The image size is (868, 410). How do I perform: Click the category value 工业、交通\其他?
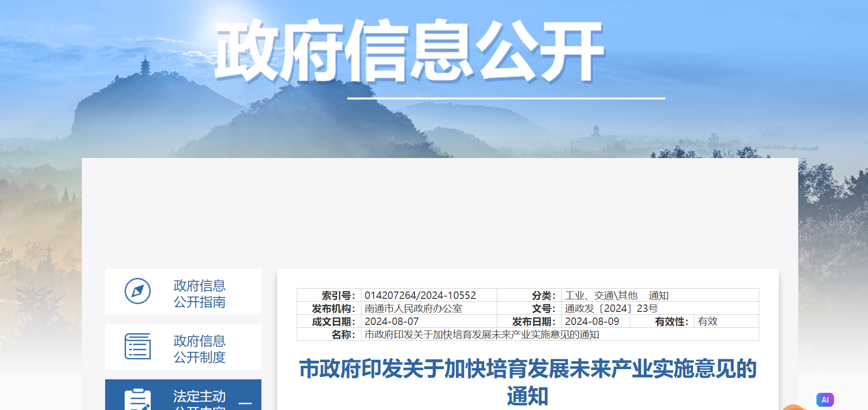point(601,295)
